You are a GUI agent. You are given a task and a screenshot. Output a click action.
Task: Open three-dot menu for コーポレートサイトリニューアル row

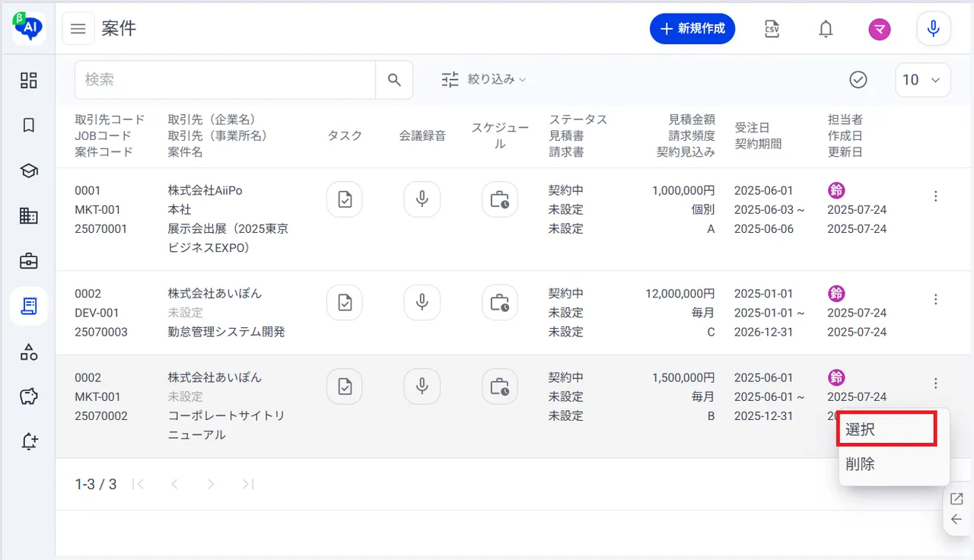pos(936,383)
